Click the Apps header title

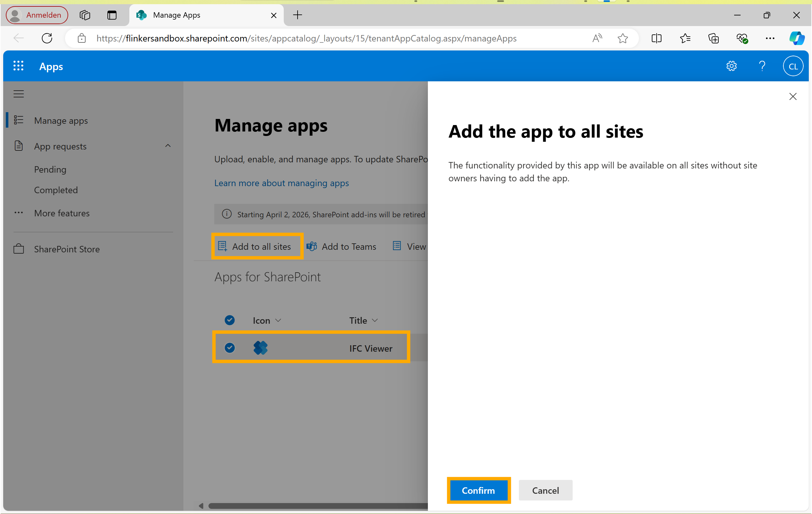pos(51,66)
